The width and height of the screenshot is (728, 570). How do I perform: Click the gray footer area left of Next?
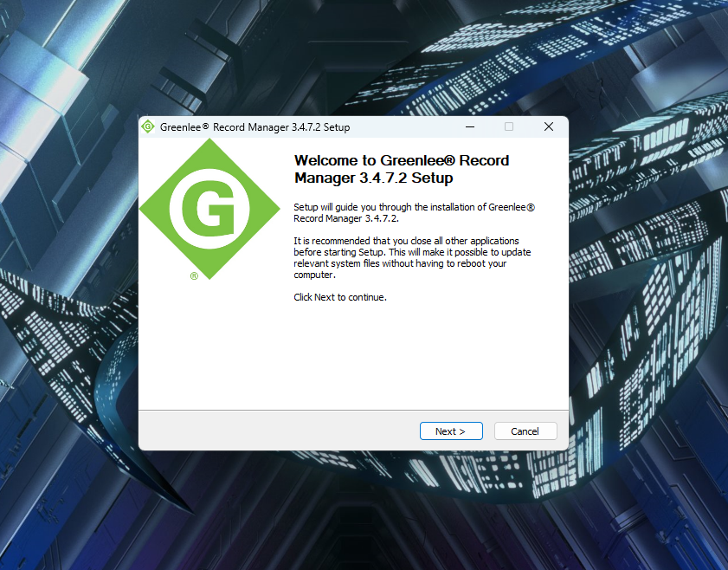coord(277,431)
